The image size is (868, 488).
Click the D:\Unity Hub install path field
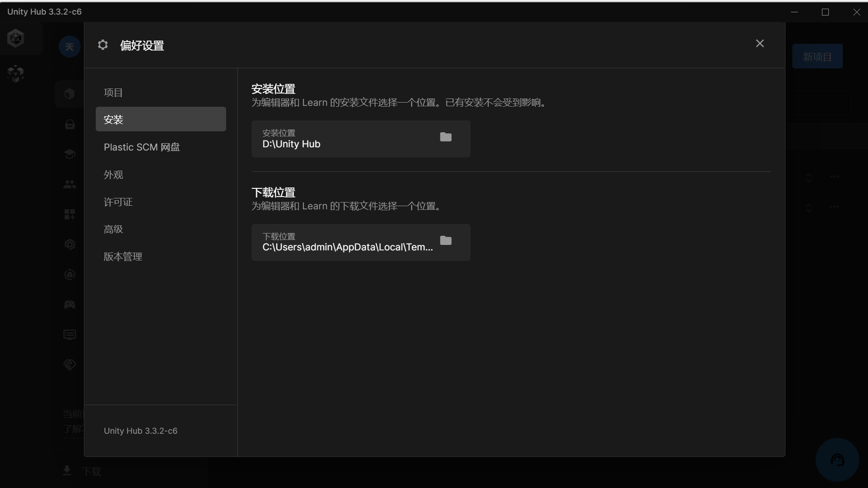click(x=361, y=139)
